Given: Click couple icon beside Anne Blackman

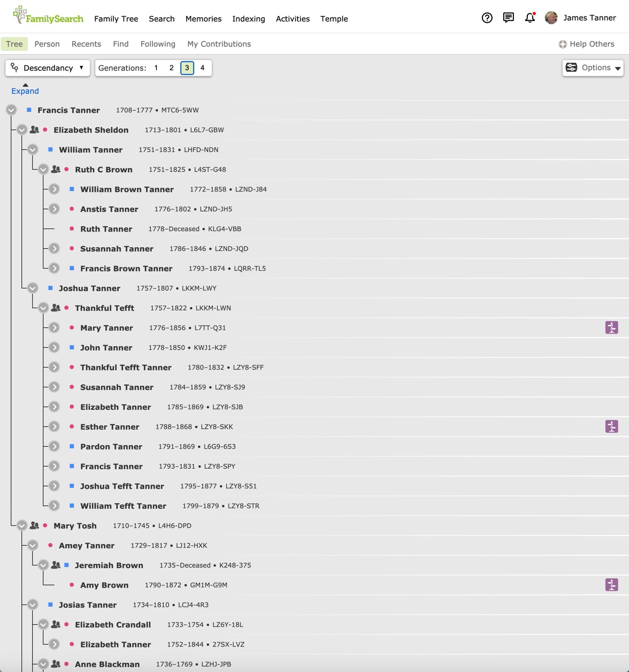Looking at the screenshot, I should 56,664.
